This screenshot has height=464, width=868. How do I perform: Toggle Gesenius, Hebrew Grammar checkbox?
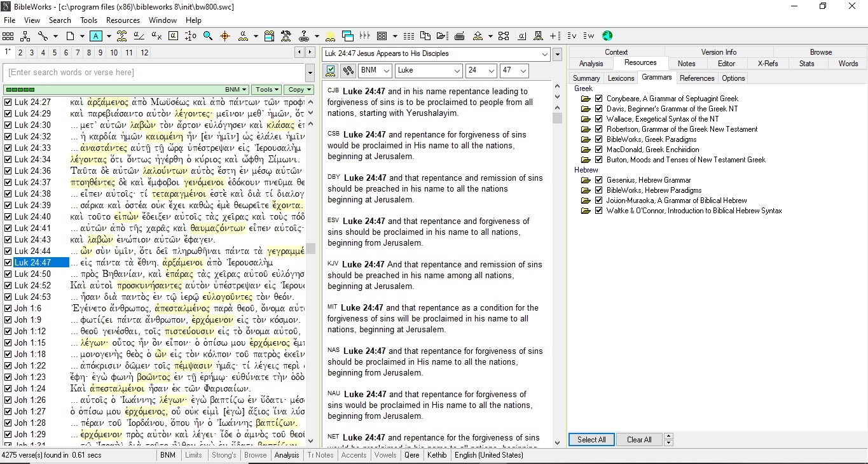(x=598, y=180)
